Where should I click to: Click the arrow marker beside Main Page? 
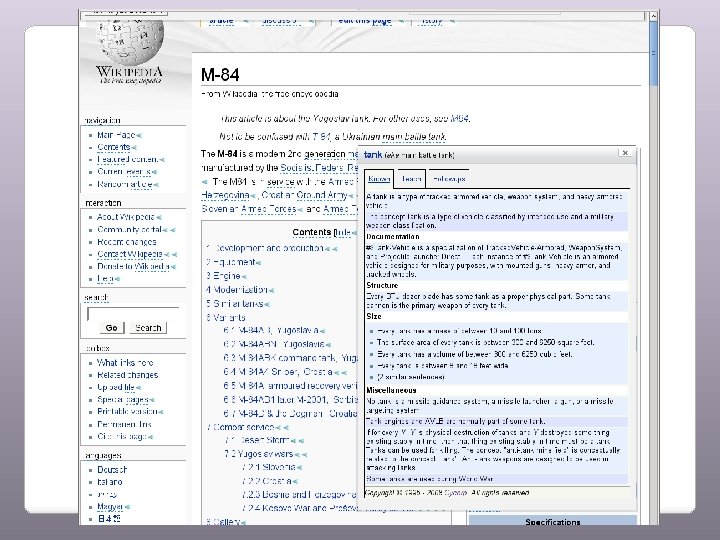coord(139,135)
